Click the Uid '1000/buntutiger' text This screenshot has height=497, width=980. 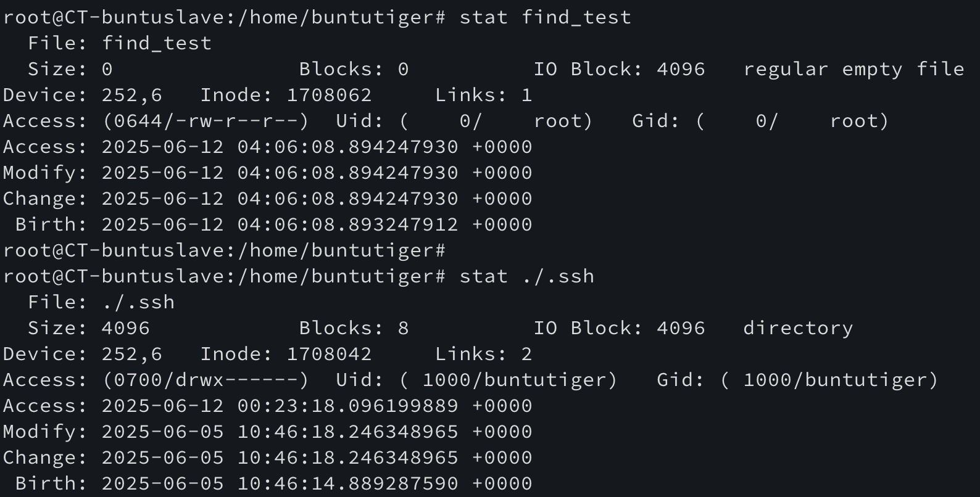click(520, 380)
